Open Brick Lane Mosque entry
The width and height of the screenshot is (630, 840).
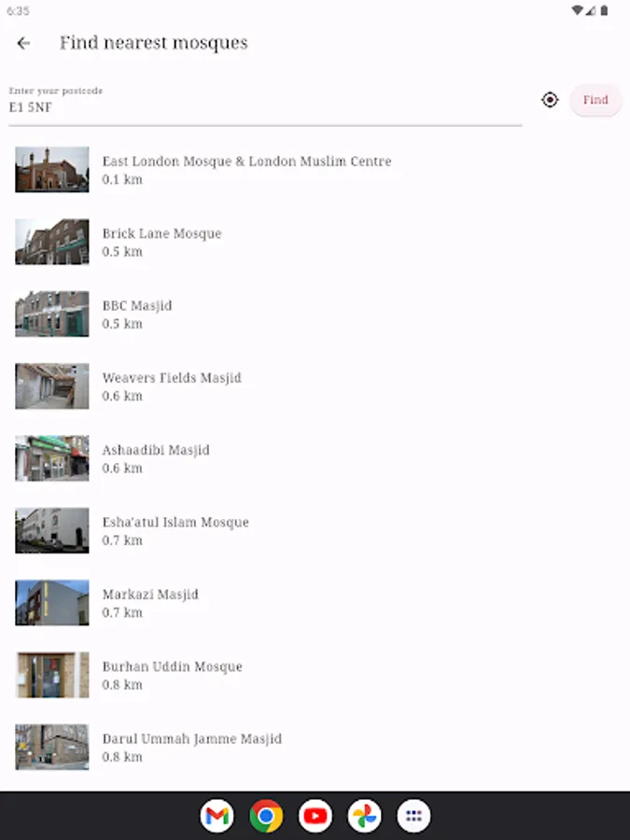tap(315, 242)
